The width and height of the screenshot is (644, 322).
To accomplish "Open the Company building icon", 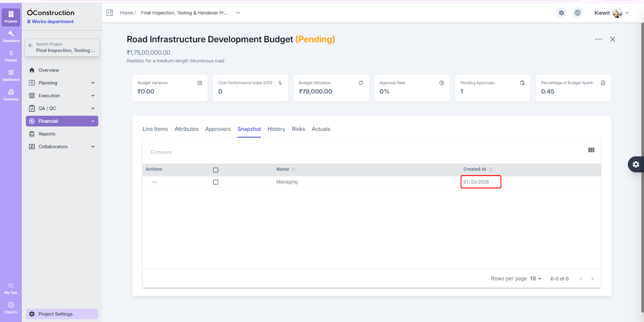I will (x=11, y=92).
